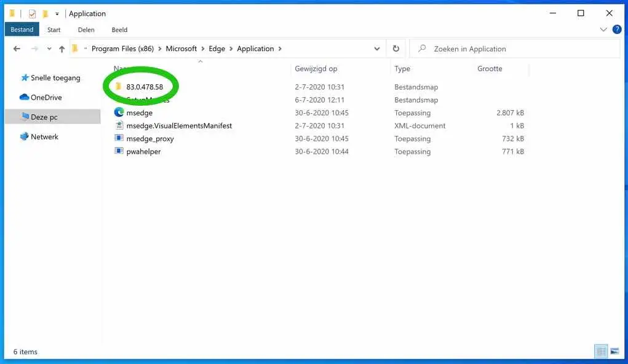Viewport: 628px width, 364px height.
Task: Open Snelle toegang in sidebar
Action: pyautogui.click(x=51, y=77)
